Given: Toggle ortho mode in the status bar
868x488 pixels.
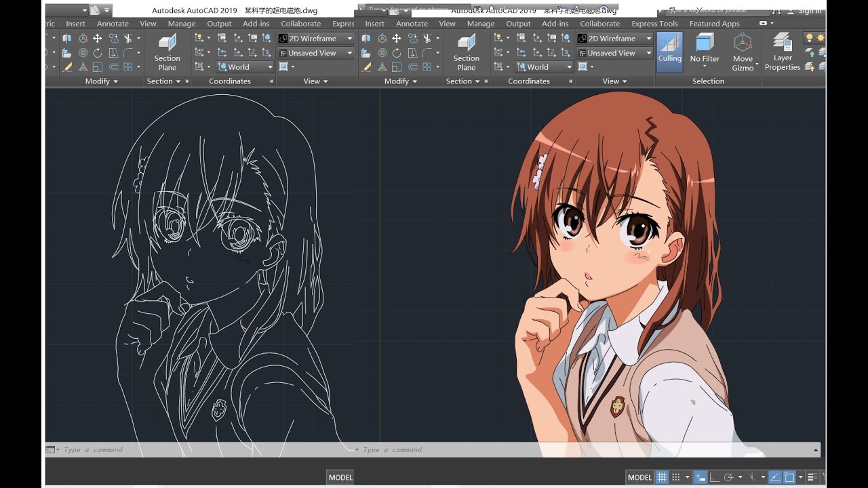Looking at the screenshot, I should pyautogui.click(x=714, y=477).
